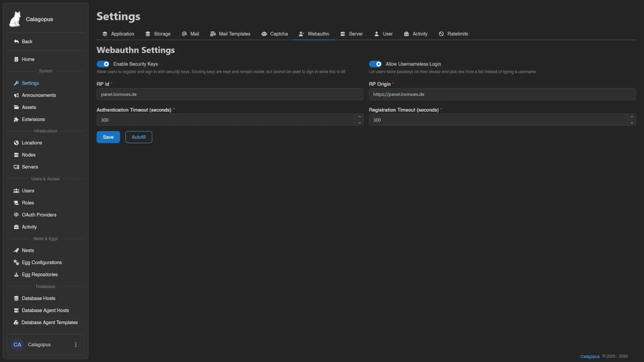Switch to the User tab
Viewport: 644px width, 362px height.
(384, 34)
